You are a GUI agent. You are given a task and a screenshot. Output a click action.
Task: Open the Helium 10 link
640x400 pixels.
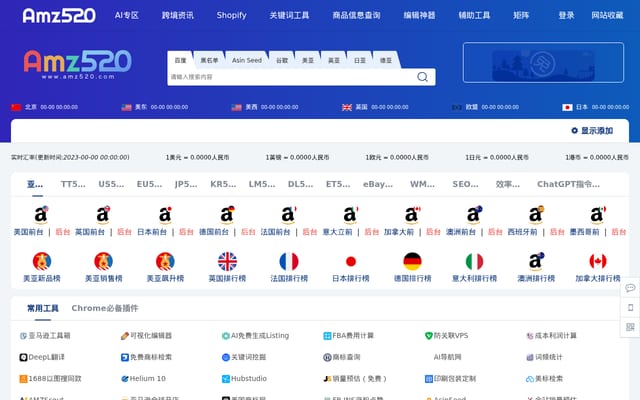pos(144,378)
